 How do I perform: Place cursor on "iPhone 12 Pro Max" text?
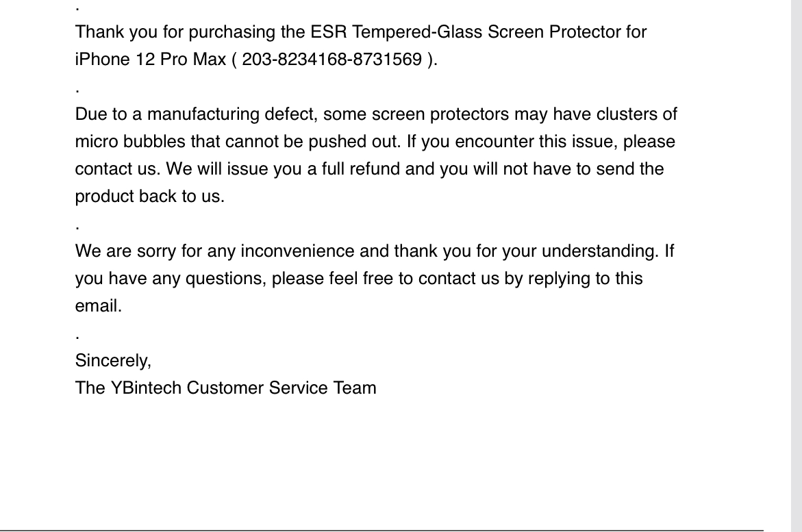coord(151,60)
